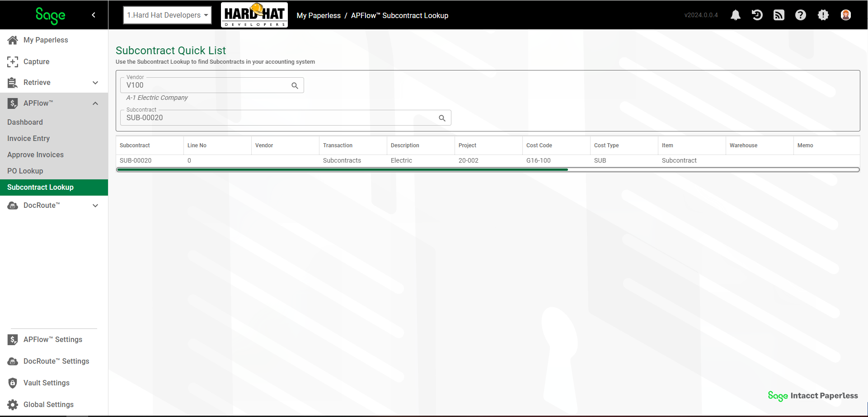Click the APFlow Settings dollar icon
The height and width of the screenshot is (417, 868).
click(x=13, y=340)
